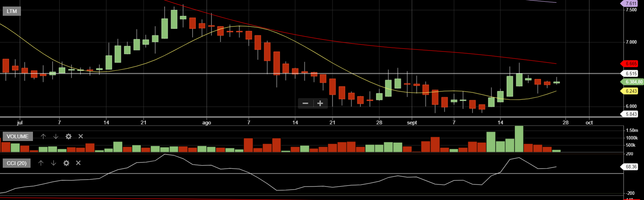Click the 7.000 price axis label
This screenshot has width=644, height=200.
coord(631,42)
